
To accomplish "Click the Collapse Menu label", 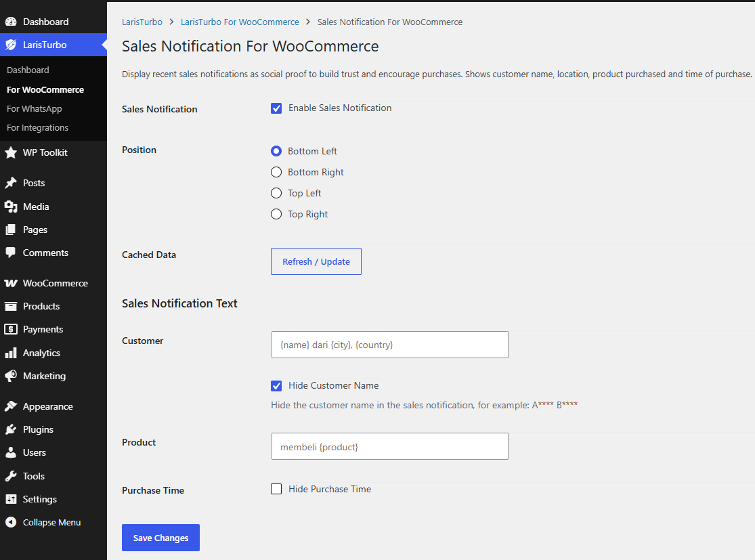I will click(52, 523).
